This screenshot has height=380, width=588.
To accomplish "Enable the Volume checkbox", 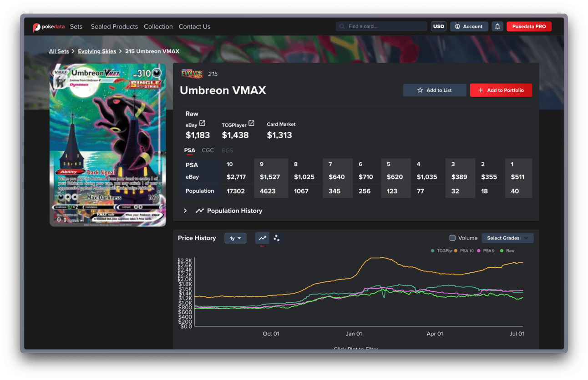I will (x=452, y=238).
